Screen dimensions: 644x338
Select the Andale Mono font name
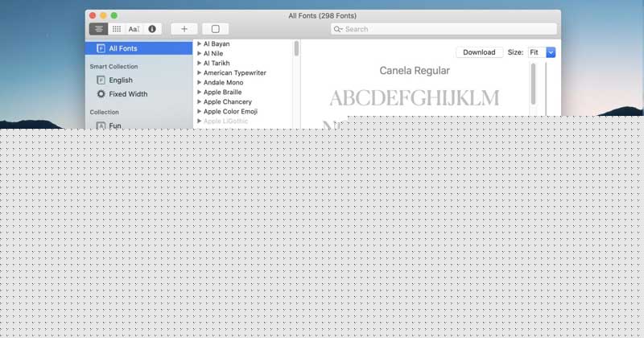224,82
